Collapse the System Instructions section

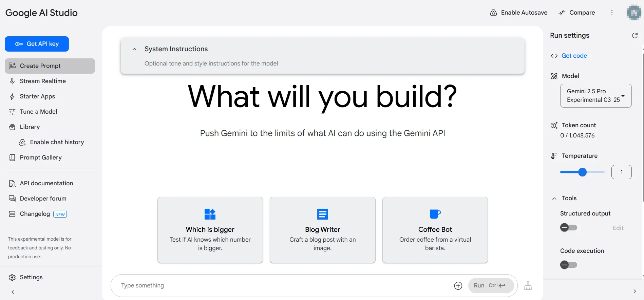click(x=134, y=49)
